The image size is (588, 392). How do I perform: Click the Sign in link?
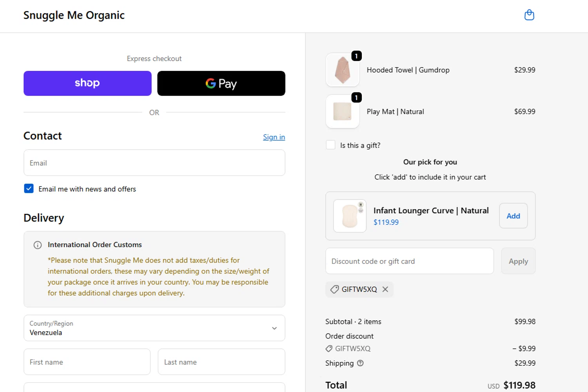click(x=274, y=137)
